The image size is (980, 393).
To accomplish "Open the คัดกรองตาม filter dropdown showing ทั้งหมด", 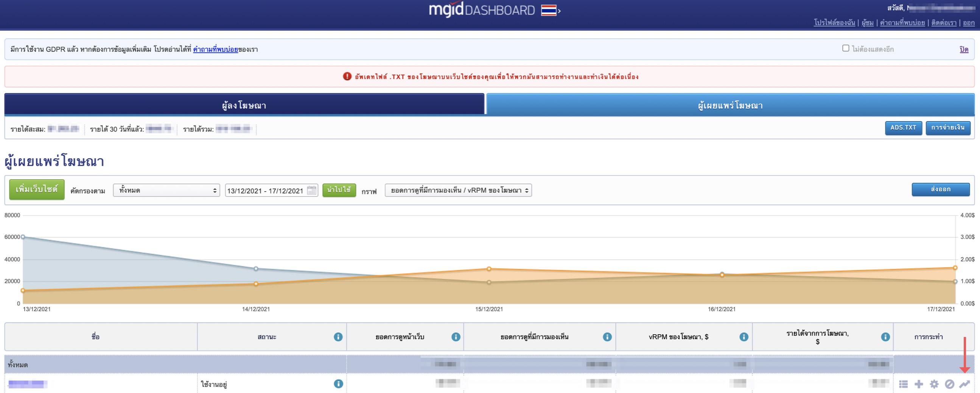I will pos(166,190).
